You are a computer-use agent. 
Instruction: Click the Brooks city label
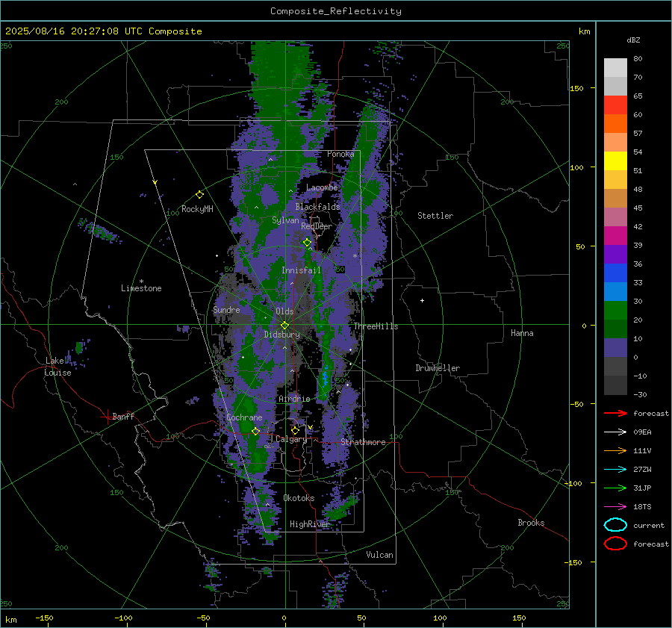(x=531, y=523)
